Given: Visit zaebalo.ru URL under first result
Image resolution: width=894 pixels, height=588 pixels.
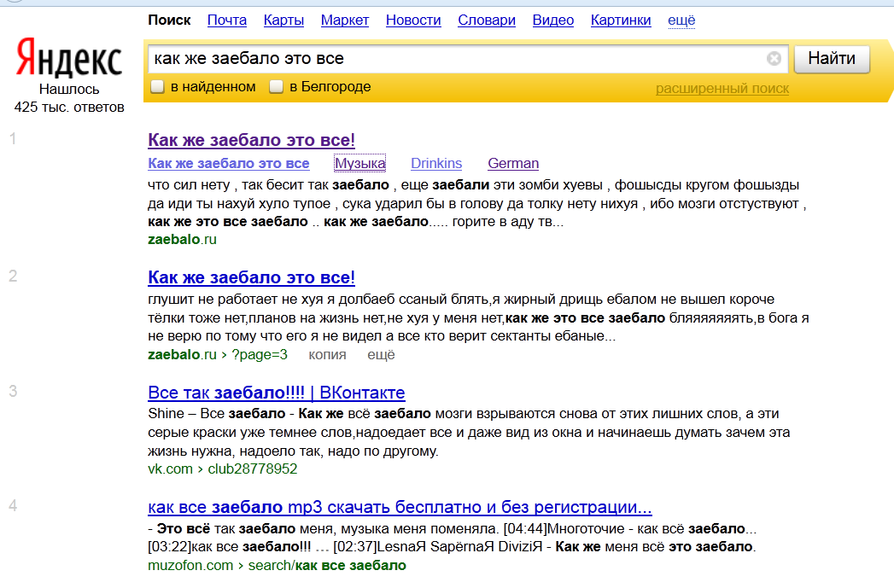Looking at the screenshot, I should click(182, 239).
